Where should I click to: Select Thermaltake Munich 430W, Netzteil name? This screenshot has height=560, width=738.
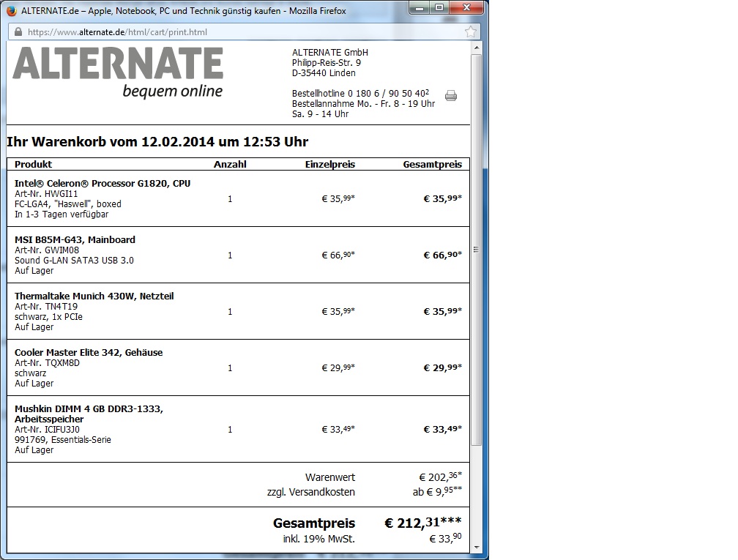(x=94, y=296)
